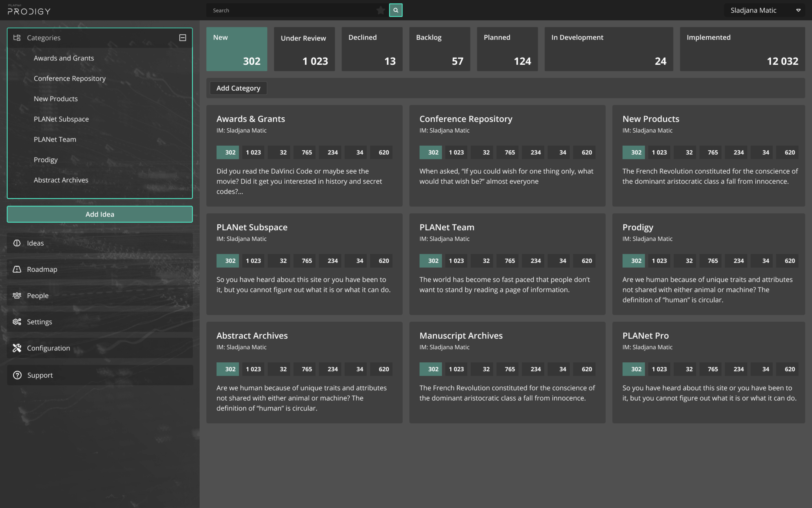Click the People group icon
The width and height of the screenshot is (812, 508).
click(17, 295)
